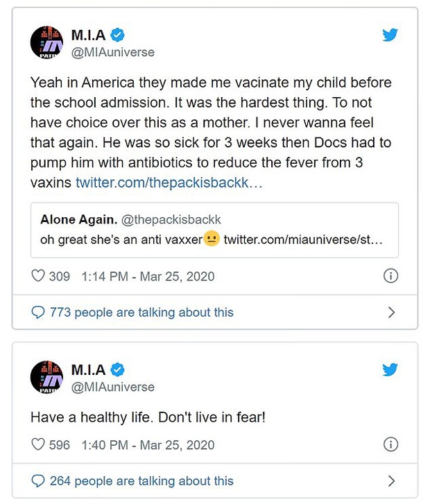Like the 'Have a healthy life' tweet
The width and height of the screenshot is (430, 504).
click(38, 444)
